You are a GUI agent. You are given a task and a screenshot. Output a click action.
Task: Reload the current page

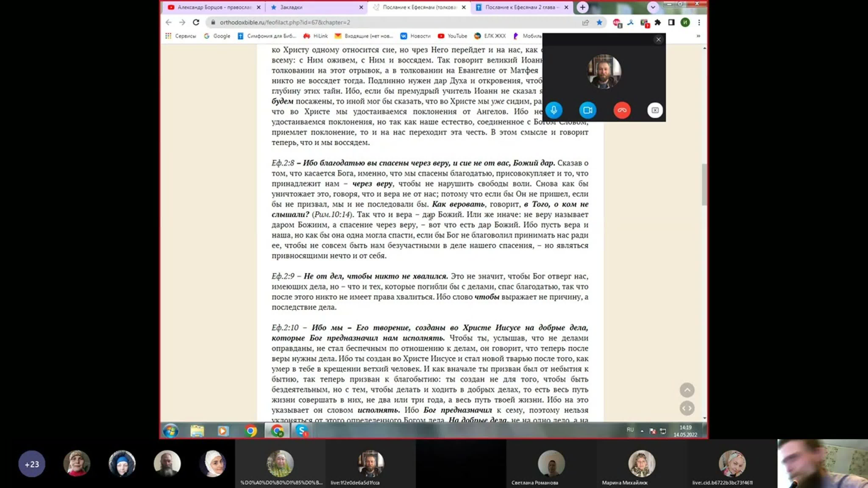click(196, 22)
